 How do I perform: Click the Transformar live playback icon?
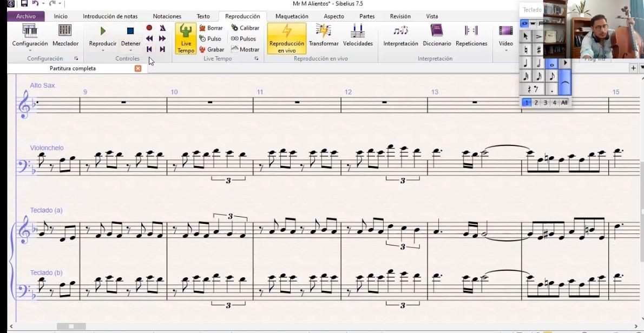point(324,36)
